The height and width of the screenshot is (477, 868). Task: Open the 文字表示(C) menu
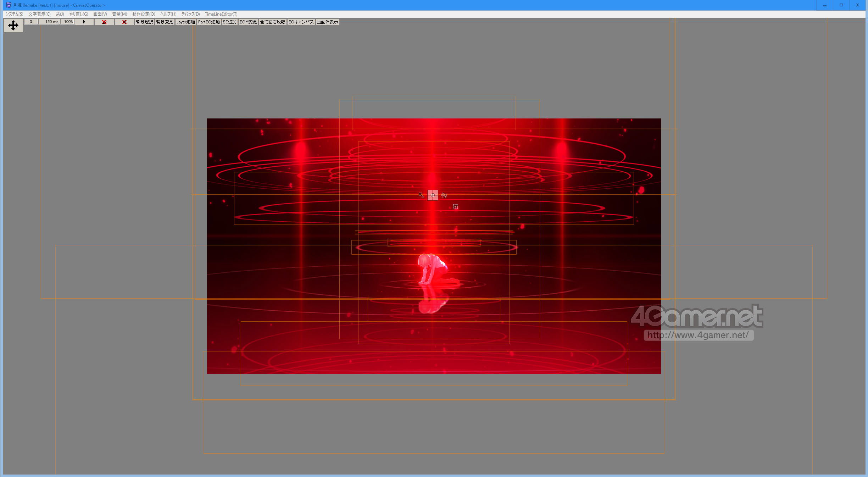click(39, 14)
